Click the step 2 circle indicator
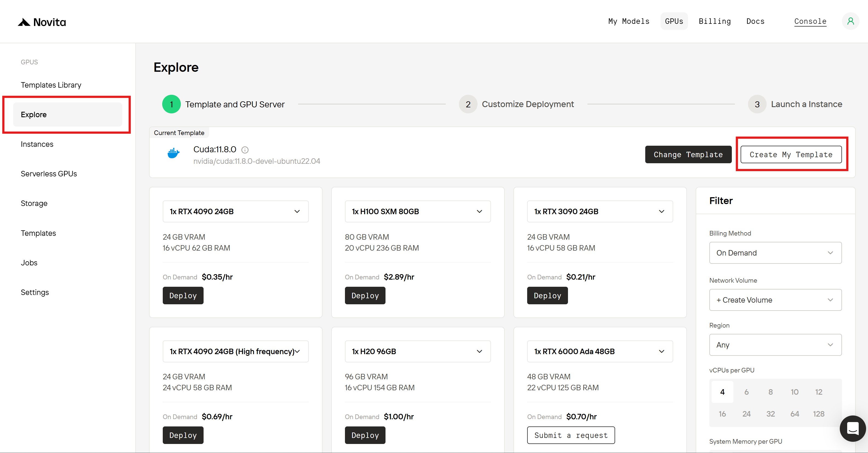The height and width of the screenshot is (453, 868). (468, 104)
